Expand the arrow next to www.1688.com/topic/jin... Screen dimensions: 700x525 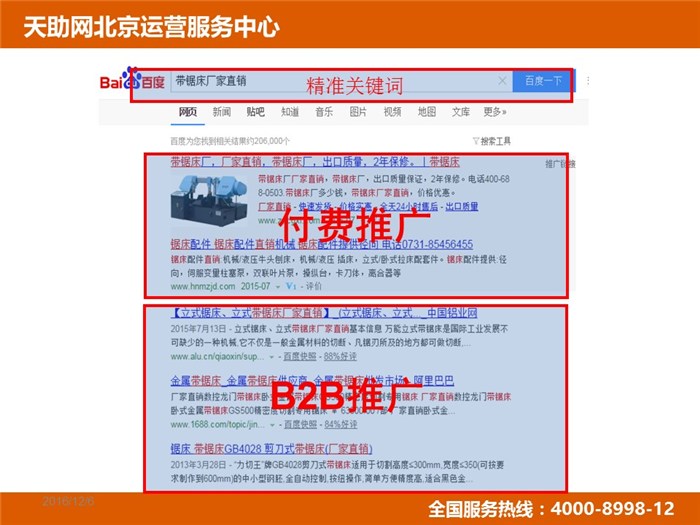point(272,425)
